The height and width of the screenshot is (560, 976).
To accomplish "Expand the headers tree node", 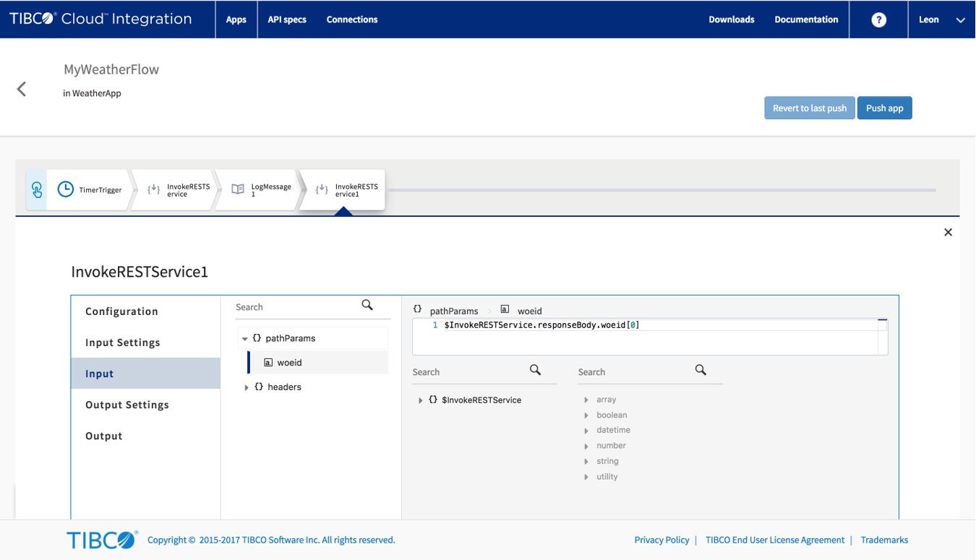I will pos(247,387).
